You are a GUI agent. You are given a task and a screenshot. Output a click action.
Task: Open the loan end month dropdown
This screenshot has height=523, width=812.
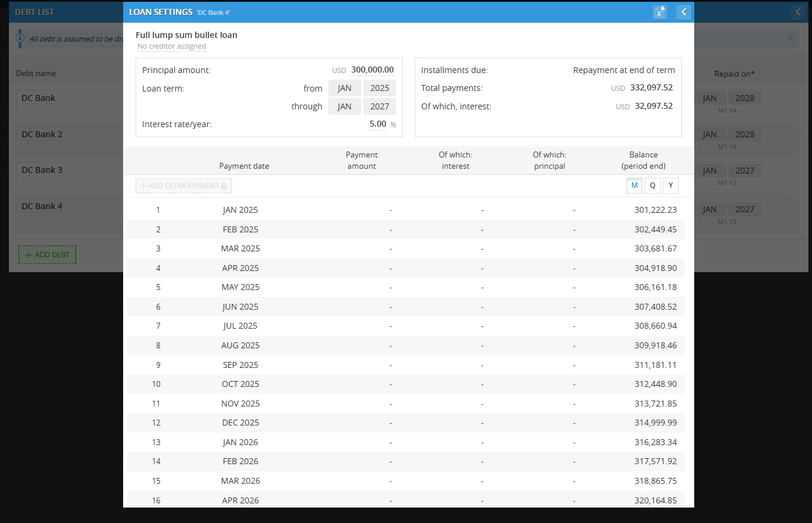coord(344,106)
